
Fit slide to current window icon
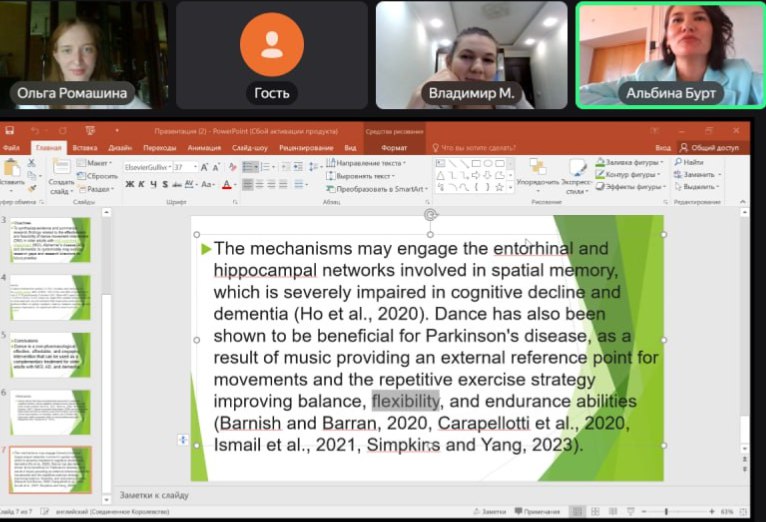tap(744, 511)
